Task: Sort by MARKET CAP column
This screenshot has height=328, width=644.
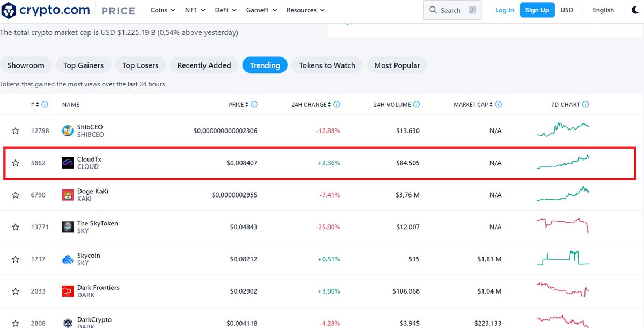Action: click(473, 105)
